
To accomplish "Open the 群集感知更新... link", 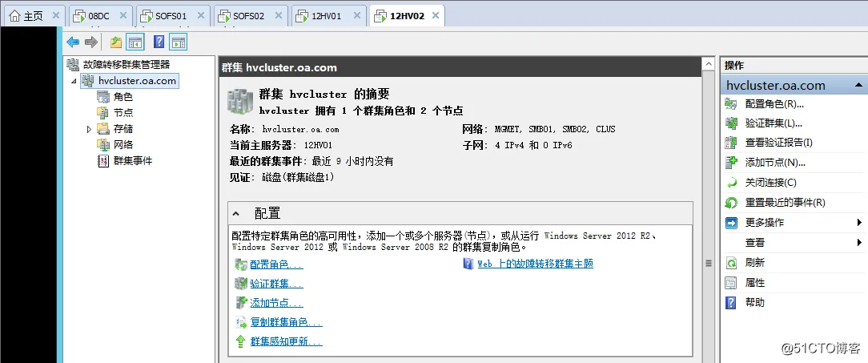I will [x=286, y=342].
